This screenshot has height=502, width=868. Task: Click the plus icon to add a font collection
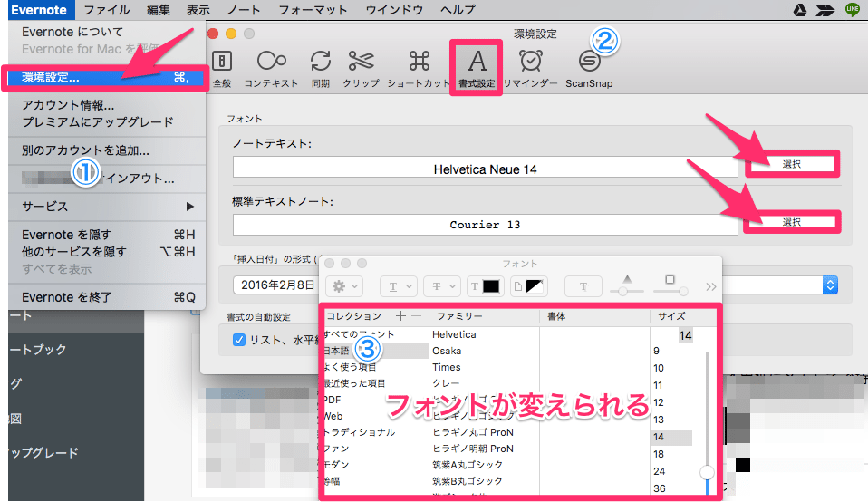[x=401, y=316]
